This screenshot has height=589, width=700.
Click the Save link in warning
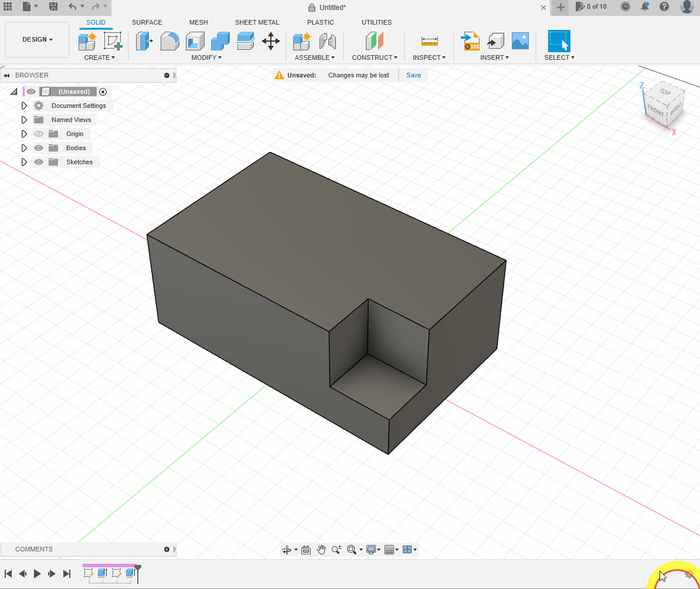(413, 75)
